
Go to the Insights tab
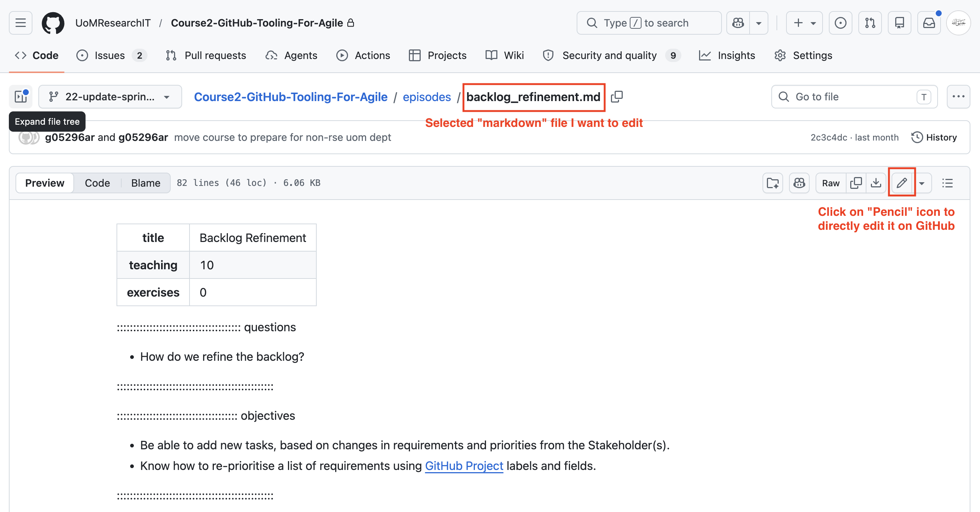point(727,55)
